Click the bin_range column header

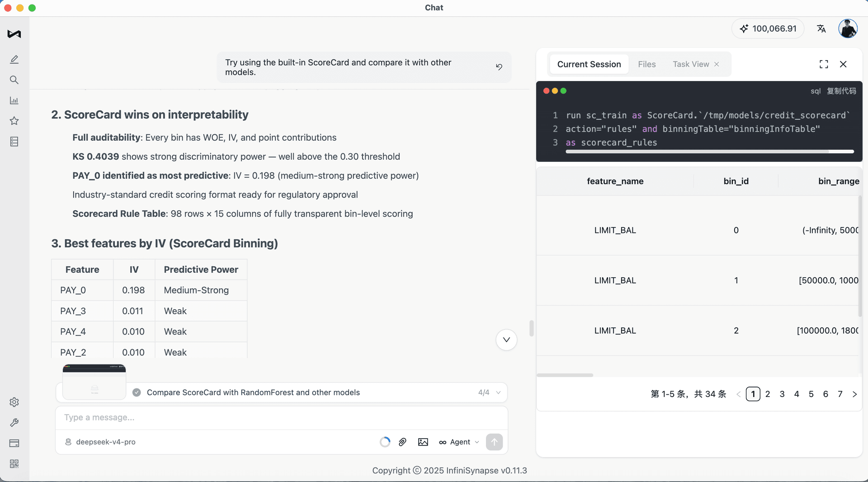click(x=838, y=181)
